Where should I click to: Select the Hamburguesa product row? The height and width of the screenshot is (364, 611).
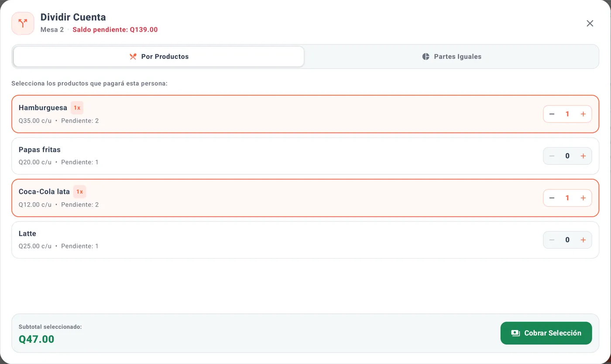point(305,114)
